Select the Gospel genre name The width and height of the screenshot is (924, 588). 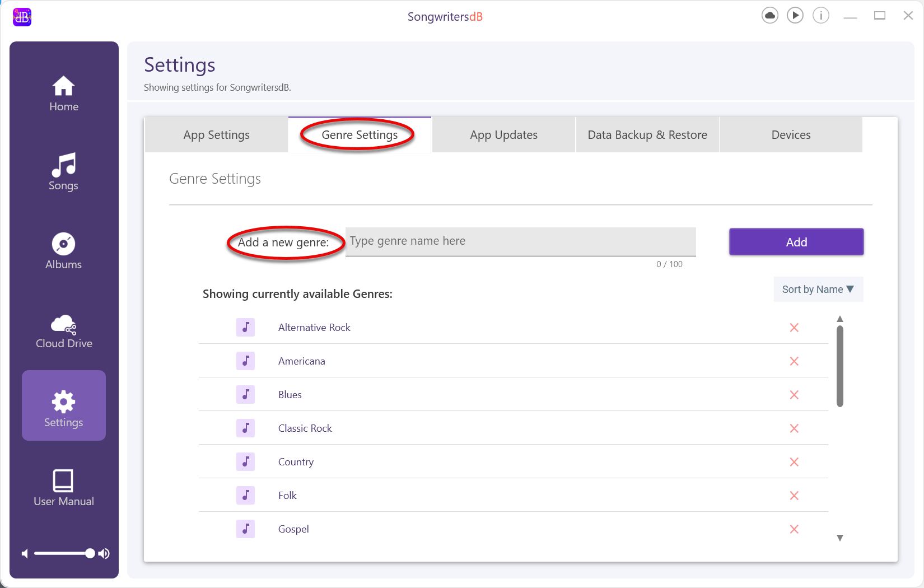pyautogui.click(x=293, y=529)
